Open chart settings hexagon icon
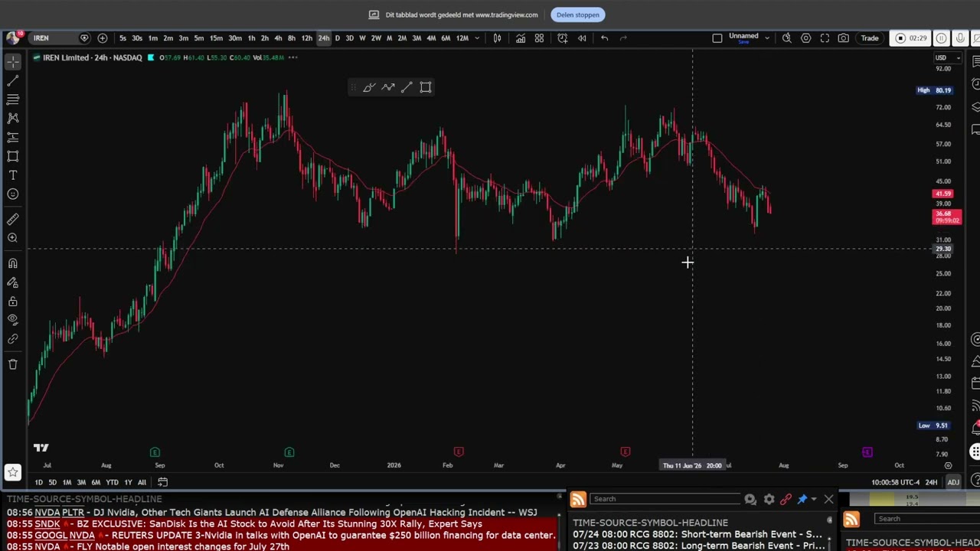Screen dimensions: 980x551 click(x=805, y=38)
